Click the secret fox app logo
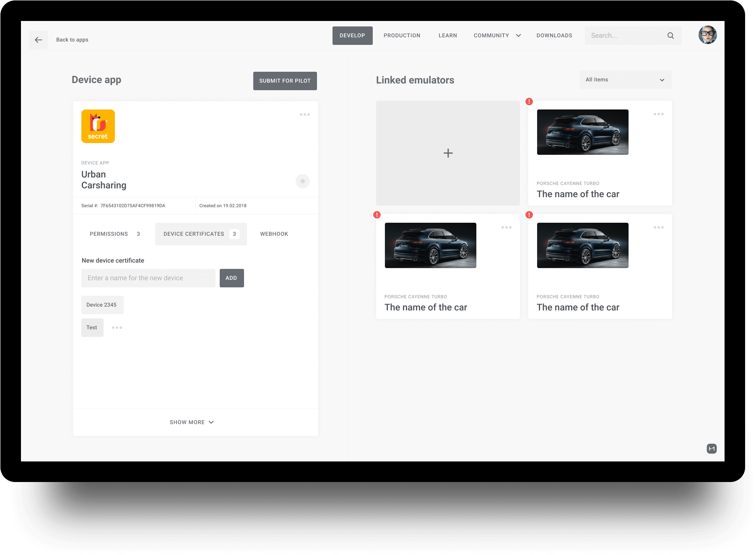The image size is (756, 555). tap(98, 126)
